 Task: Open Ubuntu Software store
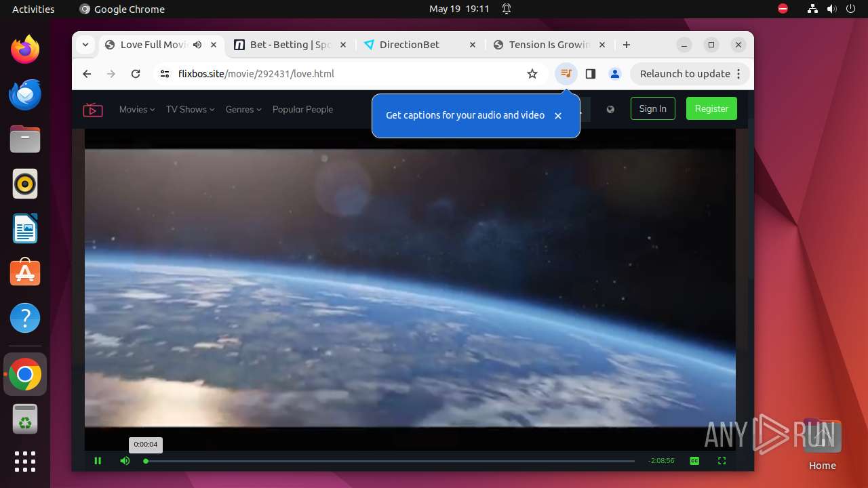coord(25,273)
